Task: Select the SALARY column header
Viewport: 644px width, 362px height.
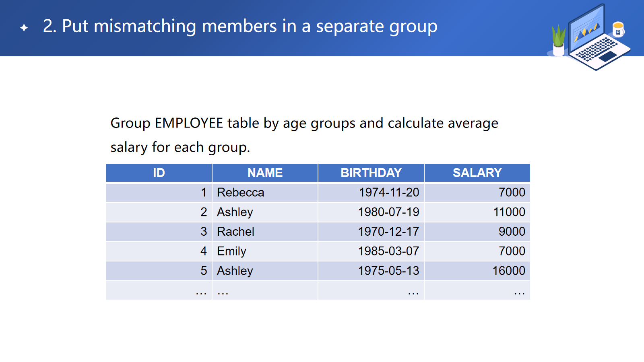Action: point(477,173)
